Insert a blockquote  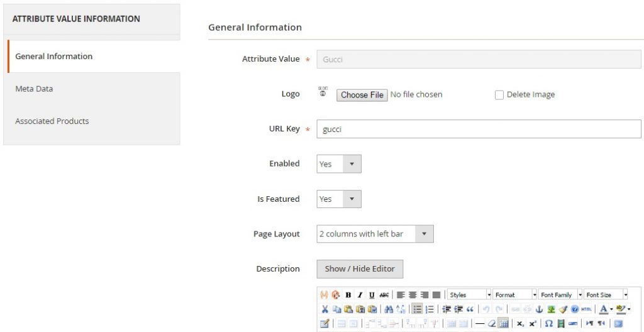tap(470, 309)
